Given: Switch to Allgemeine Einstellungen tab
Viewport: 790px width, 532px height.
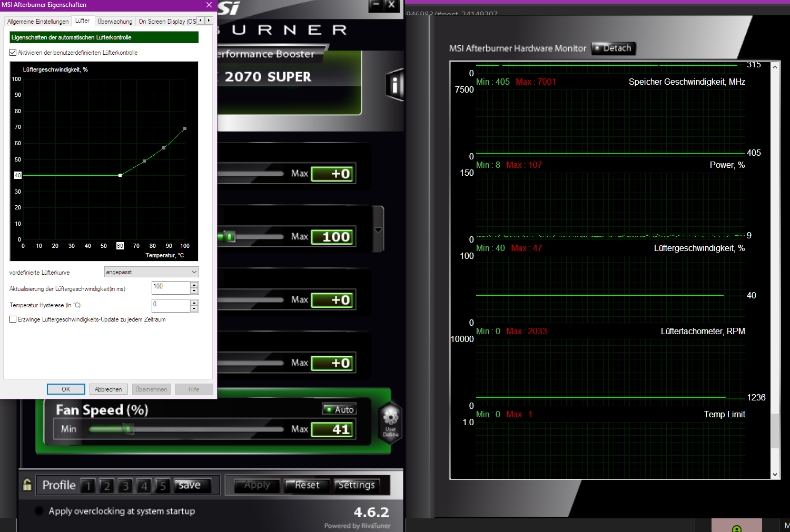Looking at the screenshot, I should point(38,22).
